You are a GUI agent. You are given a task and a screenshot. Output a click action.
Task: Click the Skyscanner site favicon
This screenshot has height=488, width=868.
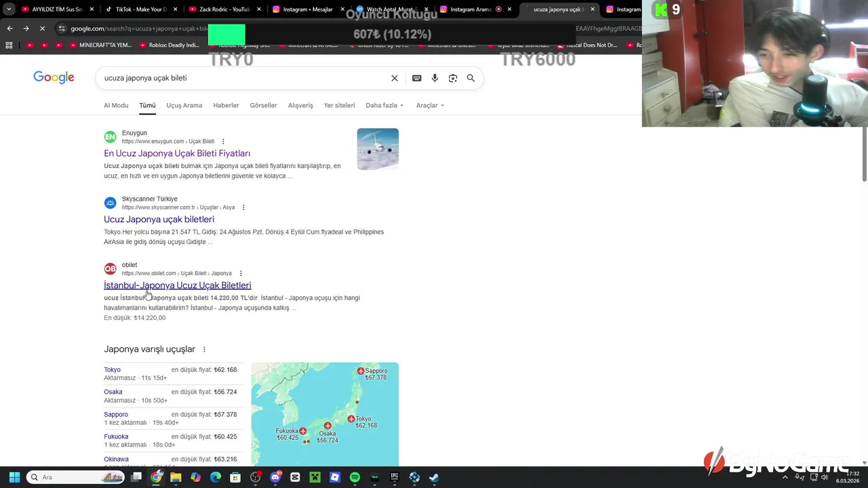(110, 203)
